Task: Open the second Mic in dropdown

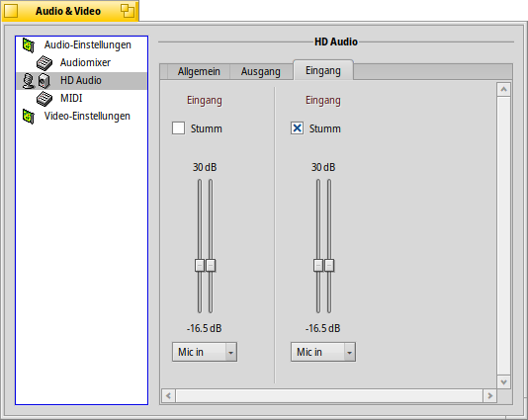Action: click(x=323, y=352)
